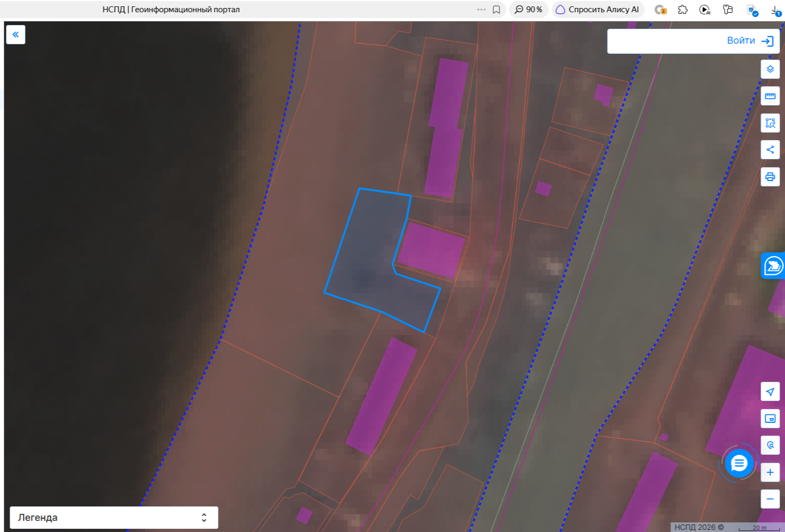Ask Alice AI in browser toolbar
The height and width of the screenshot is (532, 785).
click(598, 10)
